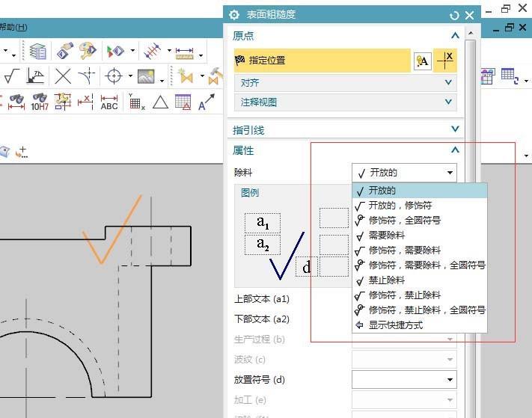The width and height of the screenshot is (532, 418).
Task: Open the ruler icon dropdown arrow
Action: [x=201, y=55]
